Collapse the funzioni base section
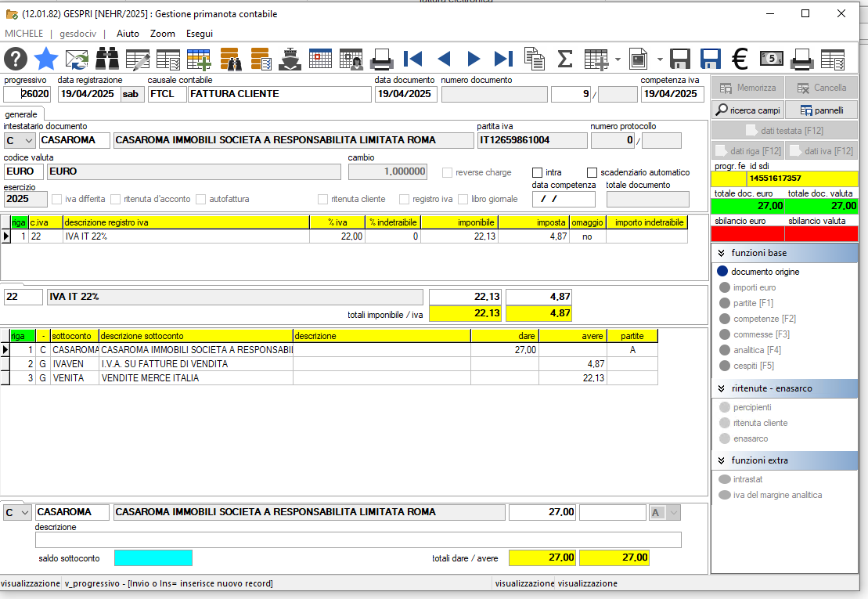Image resolution: width=868 pixels, height=599 pixels. coord(722,253)
